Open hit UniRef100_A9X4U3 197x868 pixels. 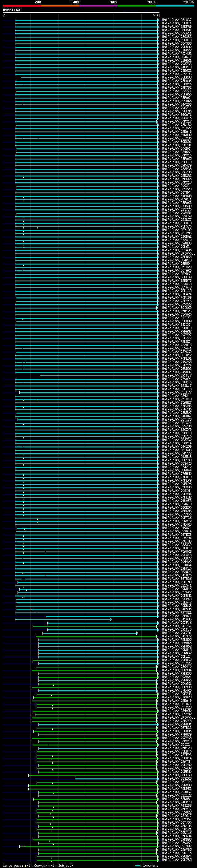tap(177, 54)
